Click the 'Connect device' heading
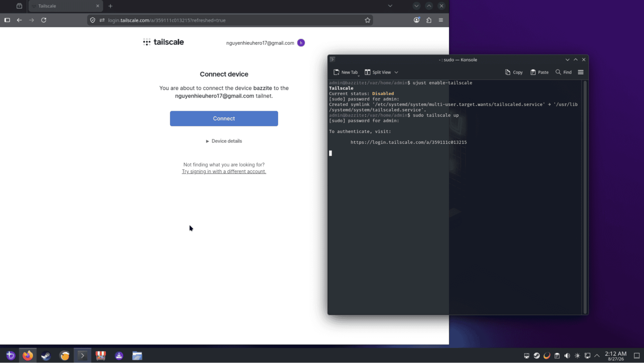The image size is (644, 363). (x=224, y=74)
